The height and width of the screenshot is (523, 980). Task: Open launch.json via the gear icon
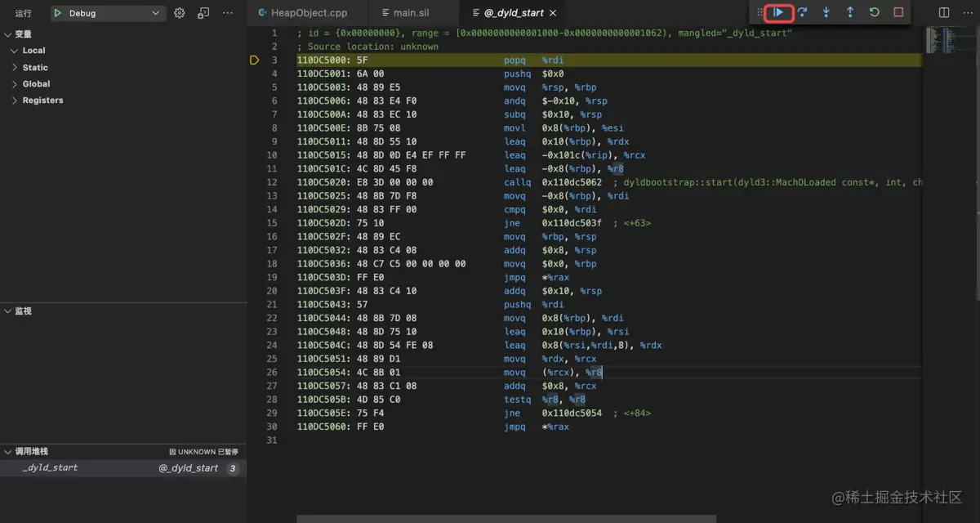(x=180, y=13)
